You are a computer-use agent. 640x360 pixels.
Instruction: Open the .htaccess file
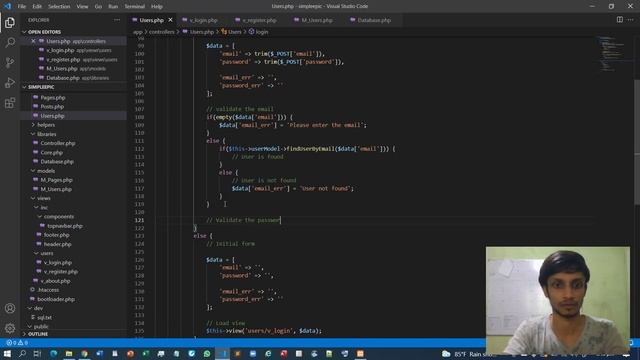(x=48, y=290)
